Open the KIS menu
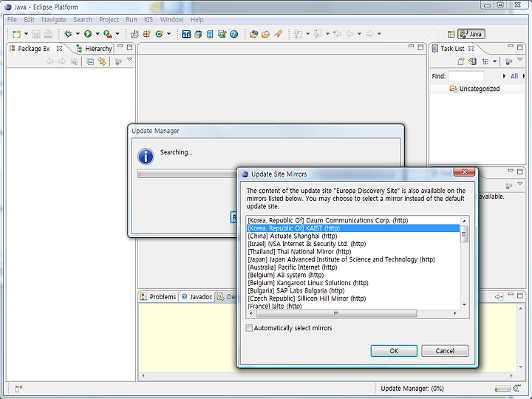The image size is (532, 399). [149, 20]
